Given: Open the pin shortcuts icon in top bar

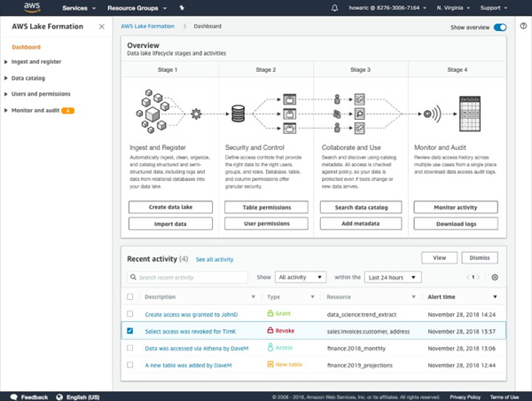Looking at the screenshot, I should (x=182, y=8).
